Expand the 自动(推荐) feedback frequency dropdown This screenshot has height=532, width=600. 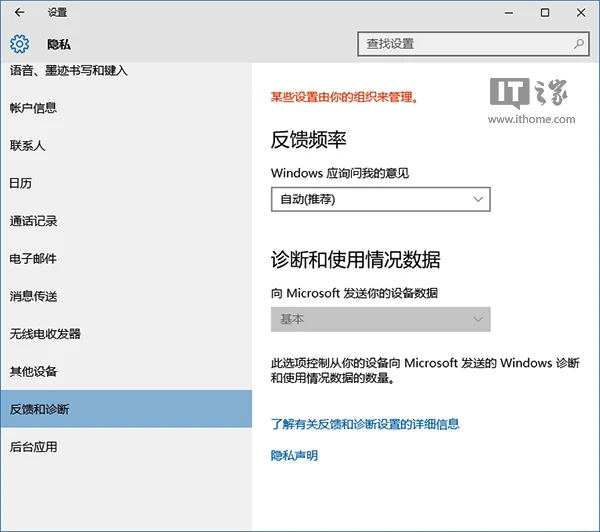click(380, 199)
